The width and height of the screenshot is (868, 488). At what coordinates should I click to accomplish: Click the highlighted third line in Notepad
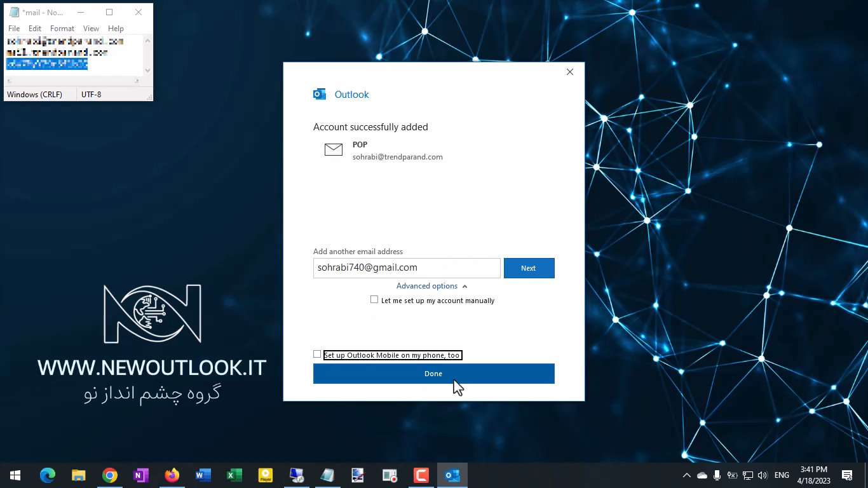pos(47,64)
